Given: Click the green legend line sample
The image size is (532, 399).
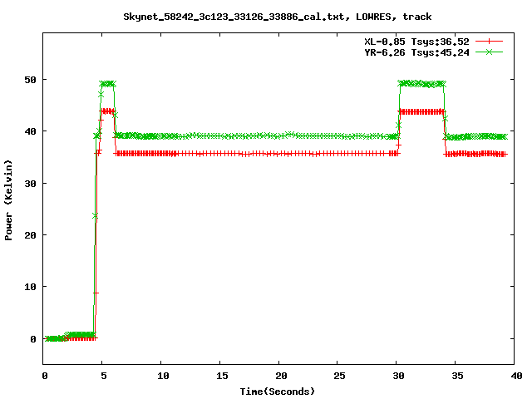Looking at the screenshot, I should coord(489,52).
